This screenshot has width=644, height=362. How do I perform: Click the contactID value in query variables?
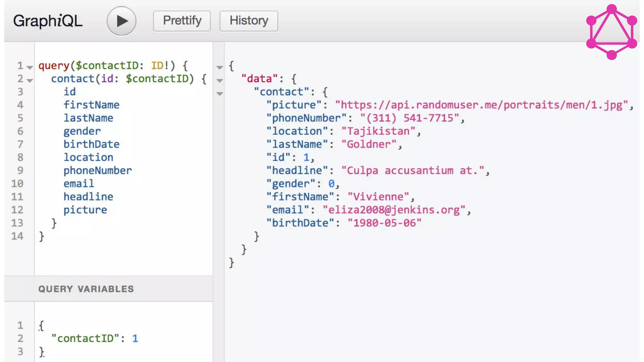click(135, 338)
